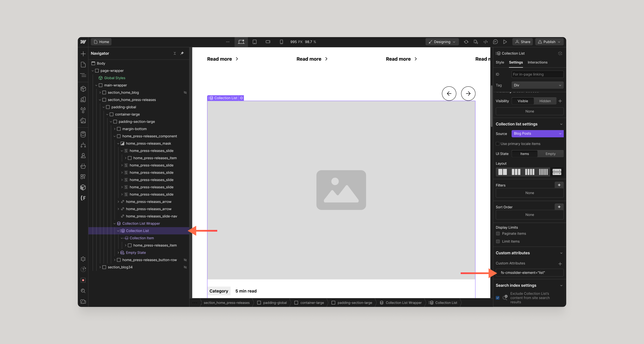This screenshot has height=344, width=644.
Task: Click the ID input field
Action: [537, 74]
